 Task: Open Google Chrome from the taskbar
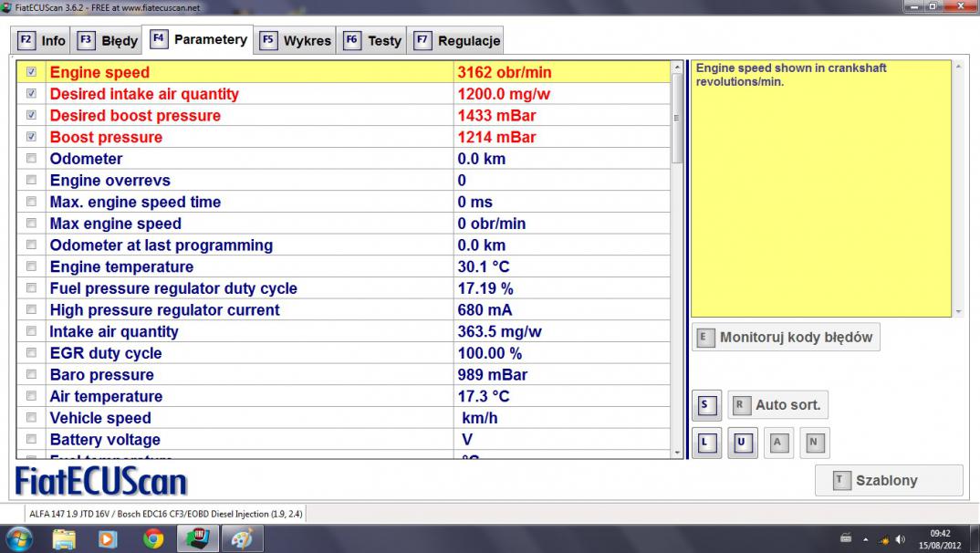coord(153,539)
